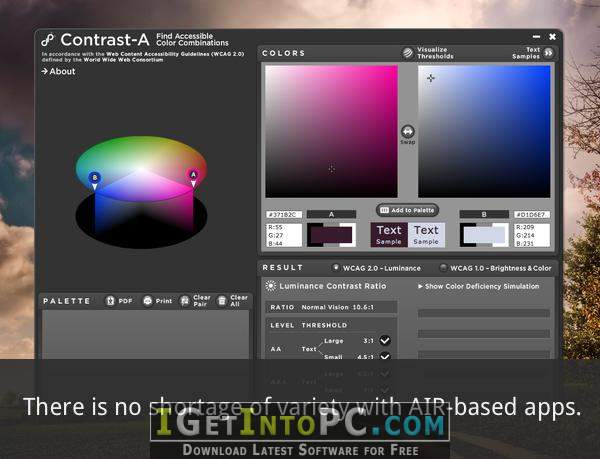This screenshot has height=459, width=600.
Task: Pick a shade in the blue color picker
Action: (484, 131)
